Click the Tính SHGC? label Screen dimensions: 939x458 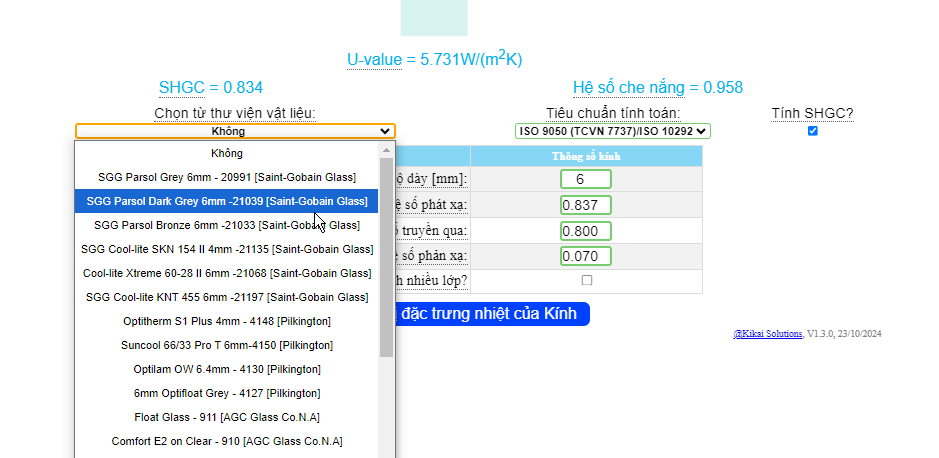[x=813, y=113]
